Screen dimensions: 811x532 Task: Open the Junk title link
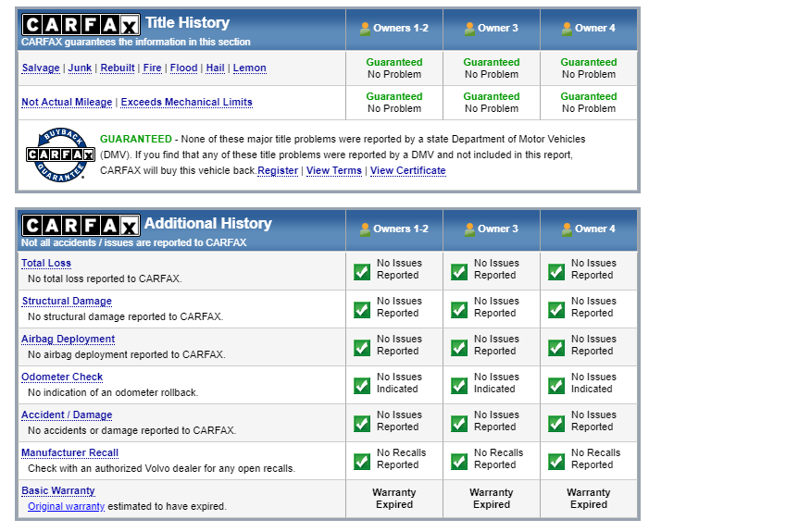click(80, 68)
